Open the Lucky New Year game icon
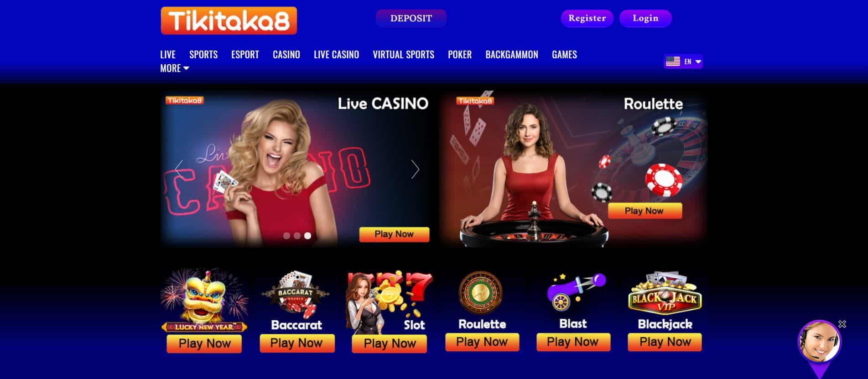 click(204, 300)
